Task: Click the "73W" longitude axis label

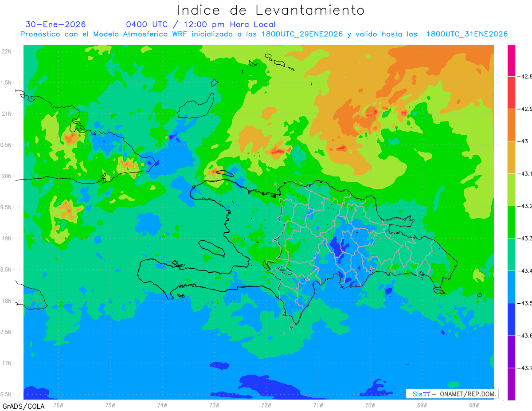Action: click(x=214, y=405)
